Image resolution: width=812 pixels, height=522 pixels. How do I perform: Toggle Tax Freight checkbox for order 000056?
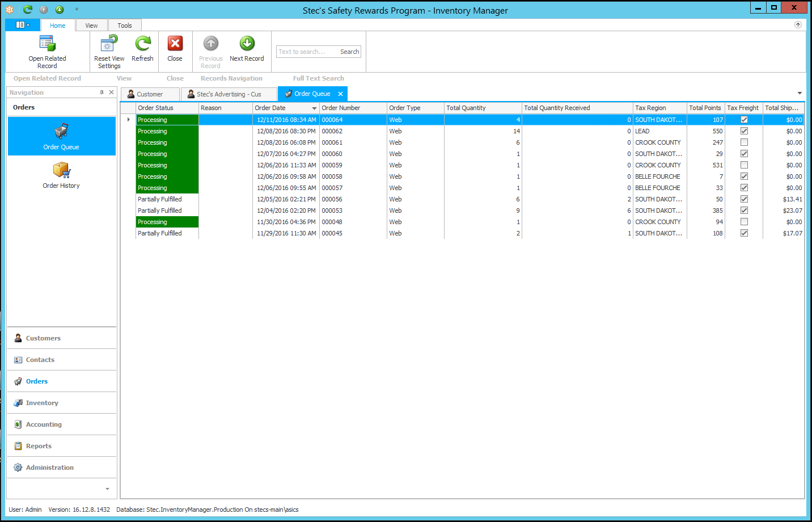[x=744, y=199]
